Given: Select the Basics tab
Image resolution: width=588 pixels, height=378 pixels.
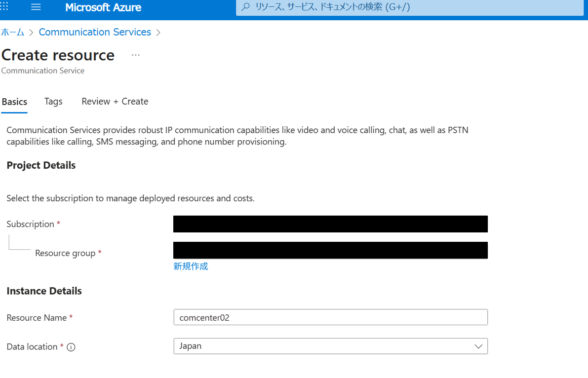Looking at the screenshot, I should (15, 102).
